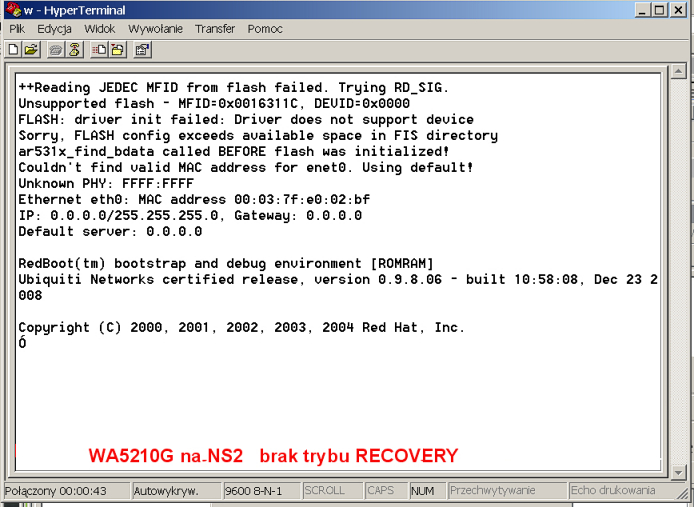The height and width of the screenshot is (507, 694).
Task: Maximize the HyperTerminal window
Action: click(x=659, y=10)
